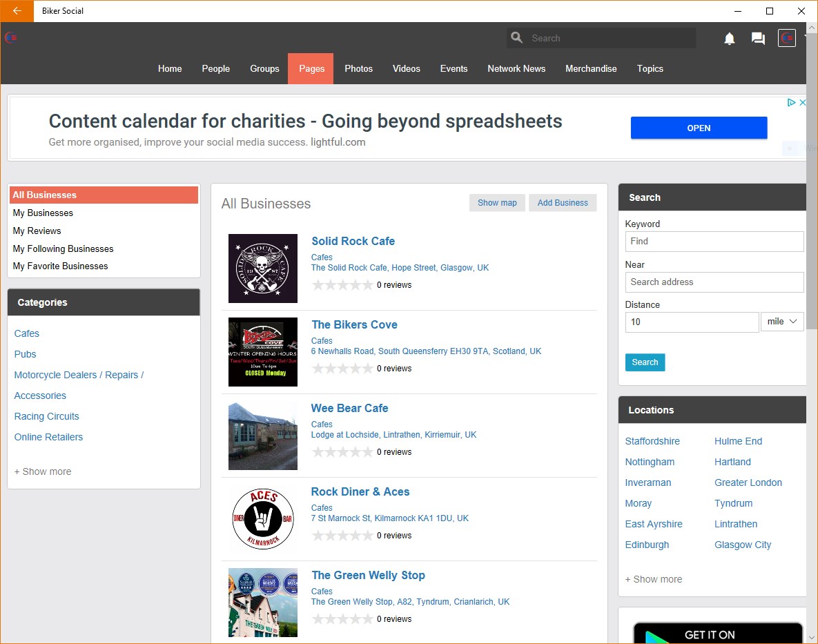Image resolution: width=818 pixels, height=644 pixels.
Task: Open The Bikers Cove thumbnail
Action: pos(263,352)
